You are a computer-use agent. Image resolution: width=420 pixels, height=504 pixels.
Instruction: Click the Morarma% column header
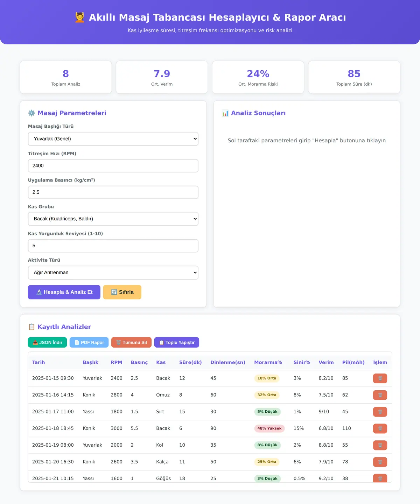pyautogui.click(x=268, y=362)
